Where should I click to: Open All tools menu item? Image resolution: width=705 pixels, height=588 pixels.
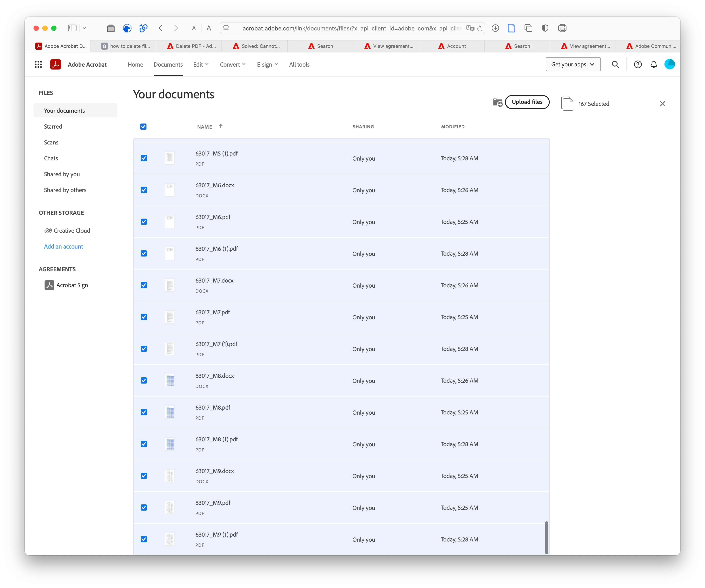click(x=299, y=64)
